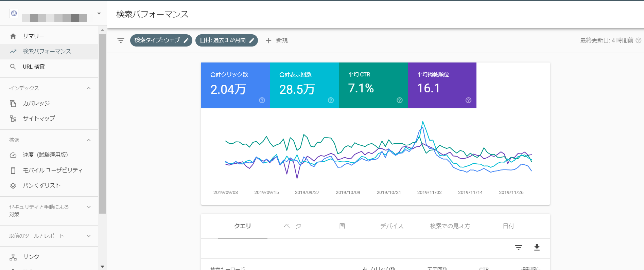Open カバレッジ in the sidebar
The width and height of the screenshot is (644, 270).
tap(36, 103)
